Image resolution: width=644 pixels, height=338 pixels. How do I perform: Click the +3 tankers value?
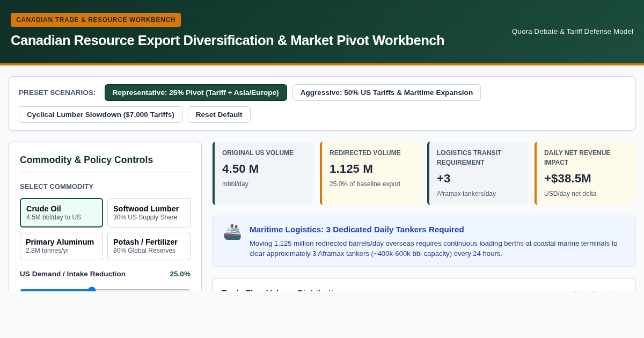pyautogui.click(x=444, y=179)
